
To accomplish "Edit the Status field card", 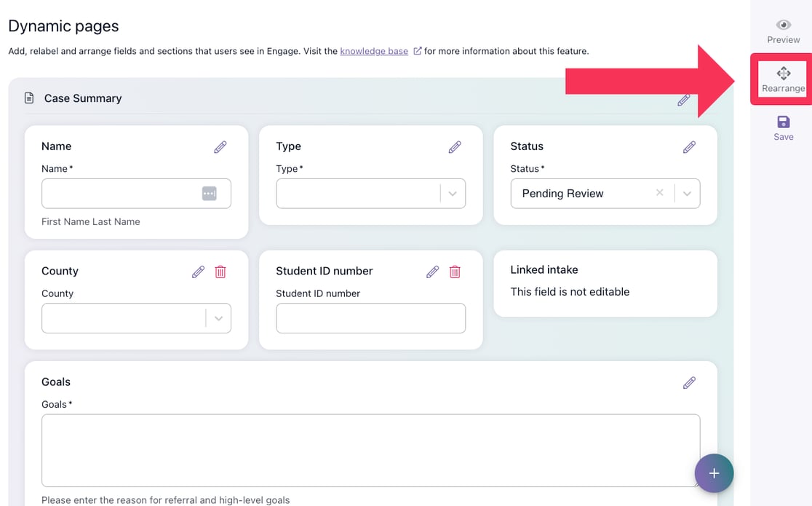I will point(689,147).
